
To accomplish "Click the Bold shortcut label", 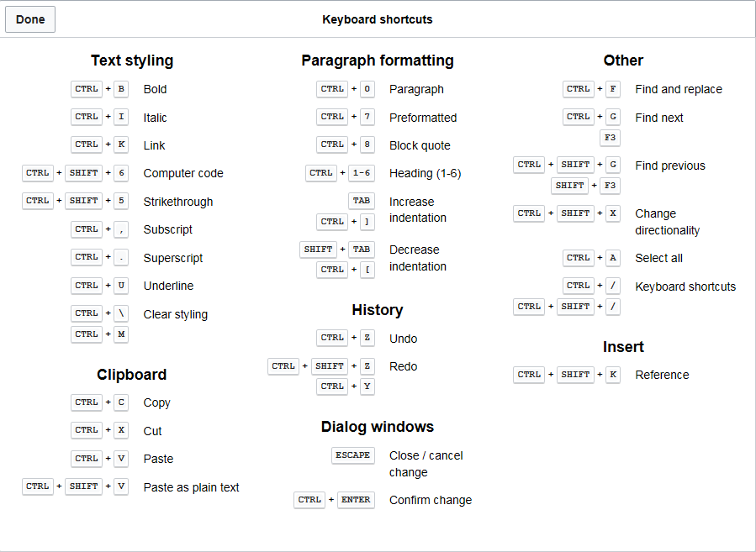I will click(x=156, y=89).
